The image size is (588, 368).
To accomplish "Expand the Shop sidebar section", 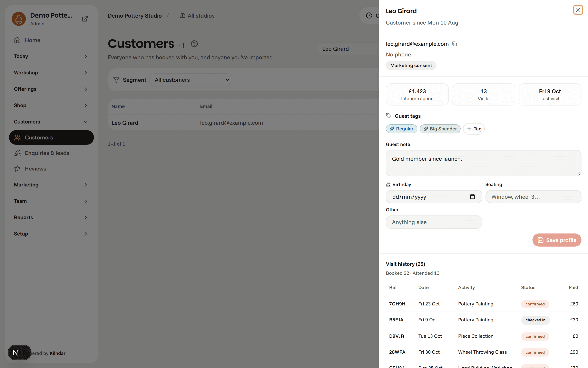I will point(51,105).
